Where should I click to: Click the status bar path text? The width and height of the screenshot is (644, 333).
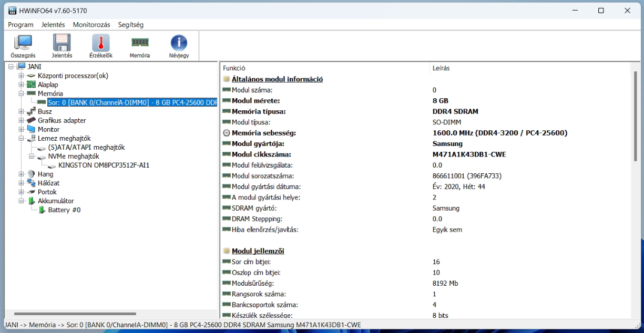(183, 325)
